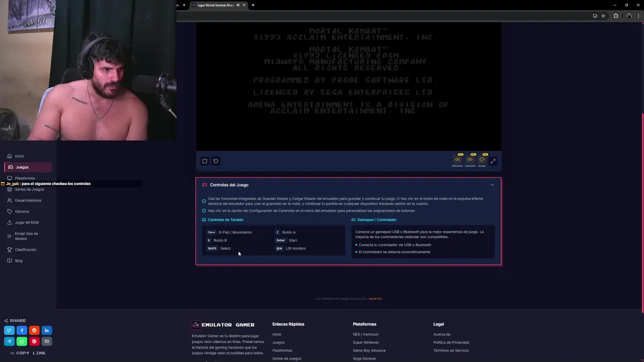644x362 pixels.
Task: Open Clasificación in the sidebar
Action: click(28, 249)
